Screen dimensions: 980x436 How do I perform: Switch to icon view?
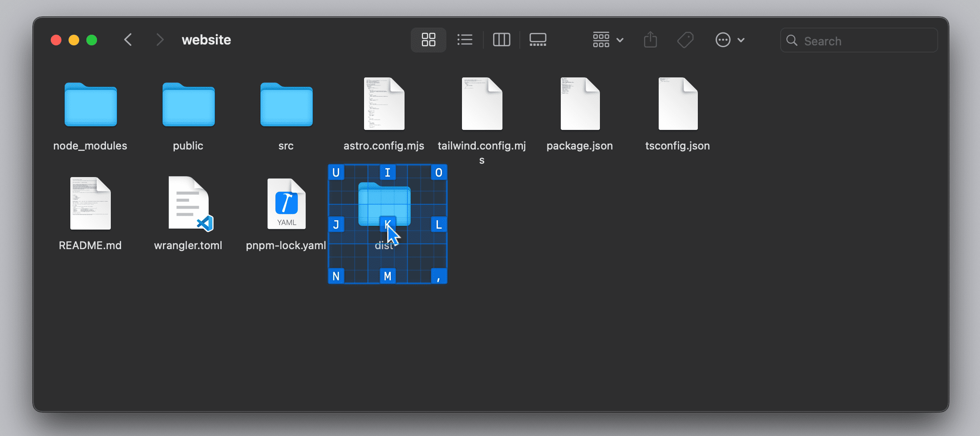pyautogui.click(x=428, y=40)
